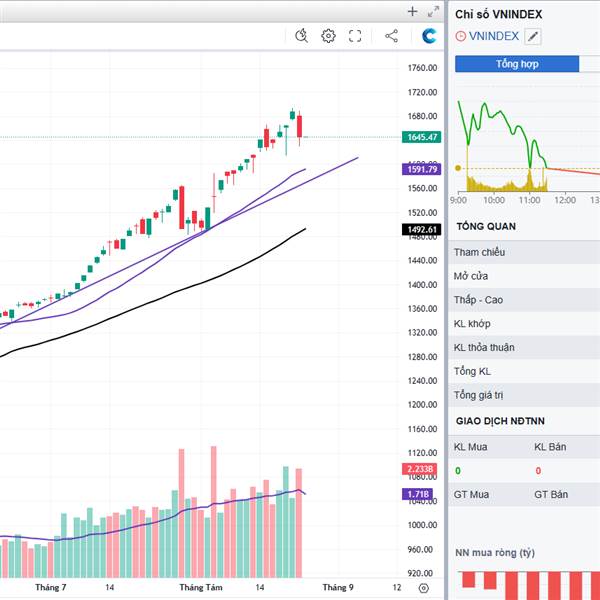
Task: Click the 9:00 time label on intraday chart
Action: 458,200
